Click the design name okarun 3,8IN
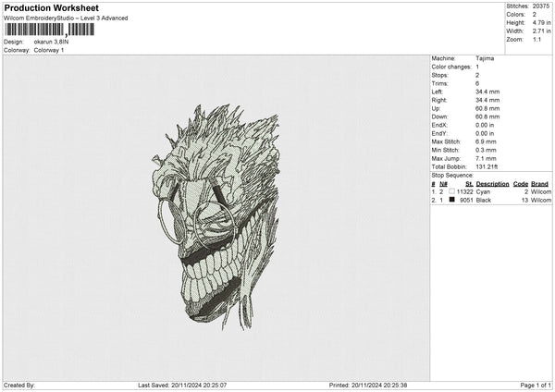Image resolution: width=555 pixels, height=392 pixels. click(x=53, y=42)
